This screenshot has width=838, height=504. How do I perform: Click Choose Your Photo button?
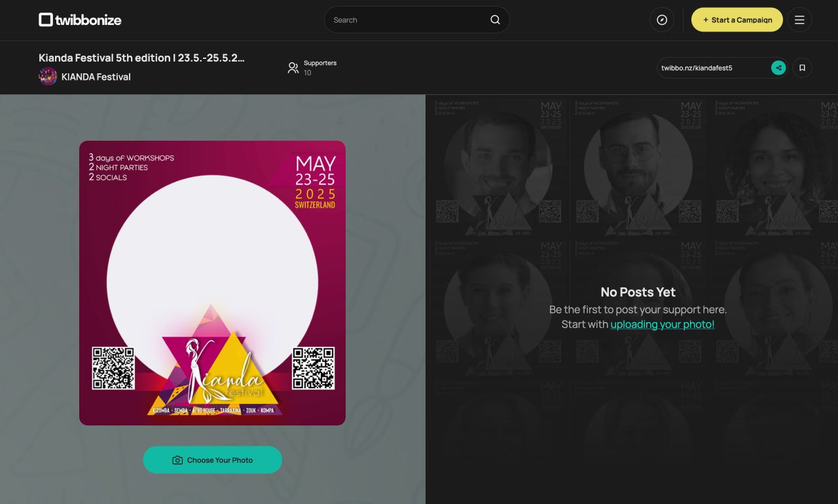212,460
